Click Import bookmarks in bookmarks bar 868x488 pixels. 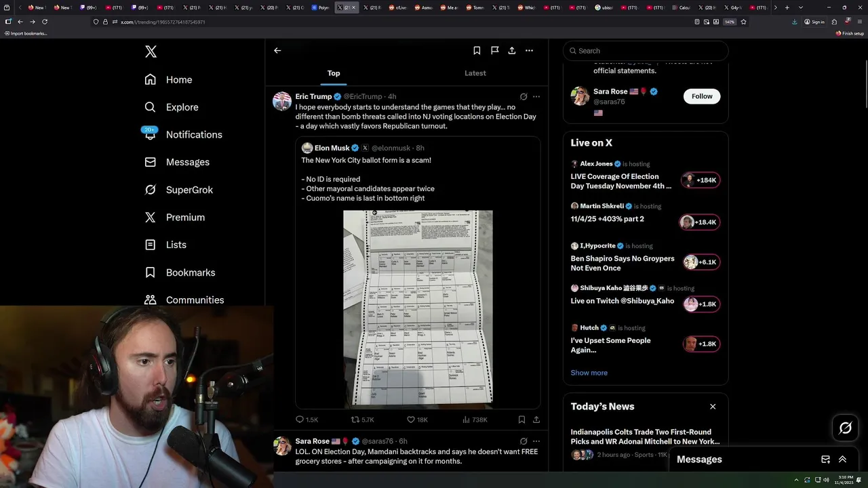pos(25,33)
